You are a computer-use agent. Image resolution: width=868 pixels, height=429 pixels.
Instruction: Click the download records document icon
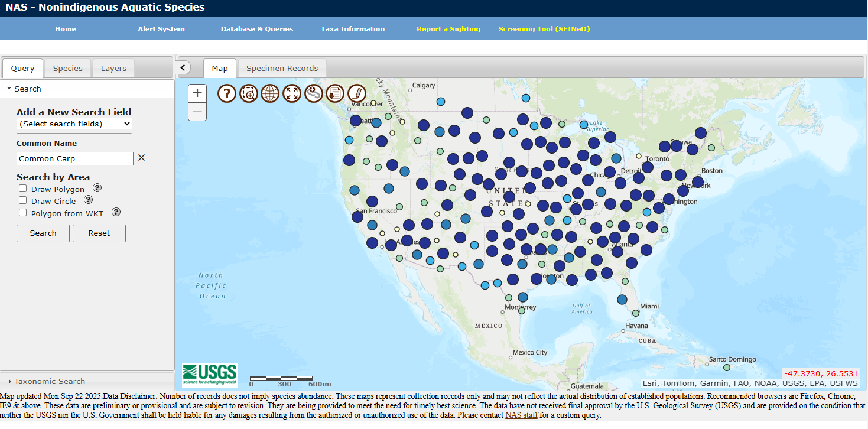pyautogui.click(x=335, y=93)
